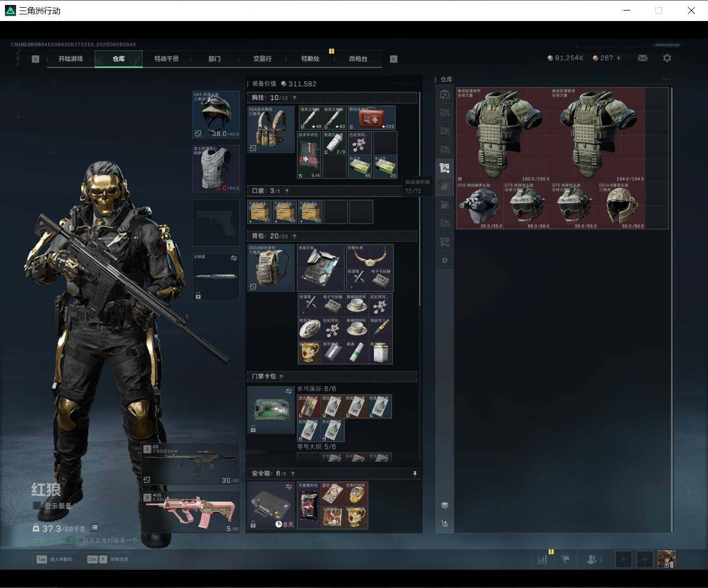Select the gold wristwatch in the safe box
This screenshot has width=708, height=588.
(357, 494)
